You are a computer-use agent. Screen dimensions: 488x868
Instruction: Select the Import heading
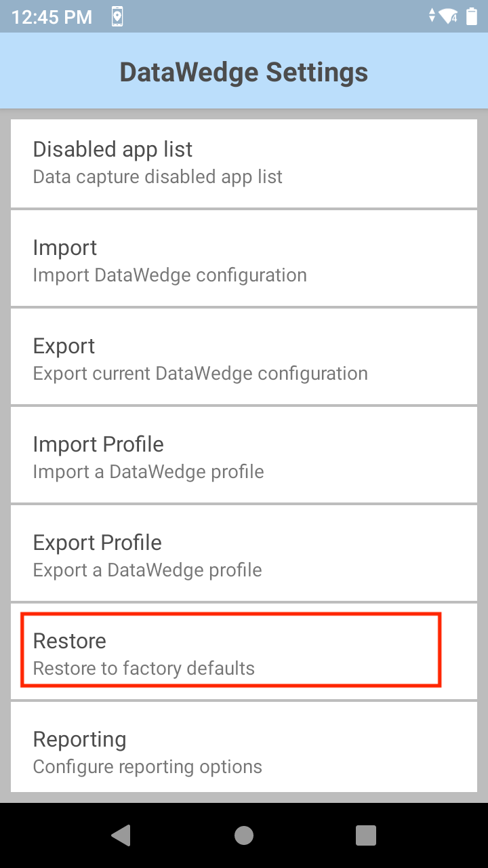[x=65, y=248]
